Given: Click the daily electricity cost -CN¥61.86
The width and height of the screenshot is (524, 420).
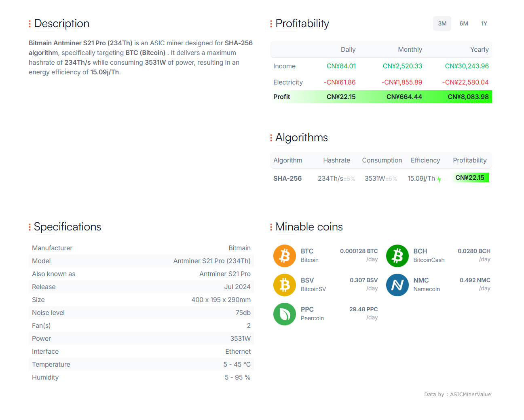Looking at the screenshot, I should 340,82.
